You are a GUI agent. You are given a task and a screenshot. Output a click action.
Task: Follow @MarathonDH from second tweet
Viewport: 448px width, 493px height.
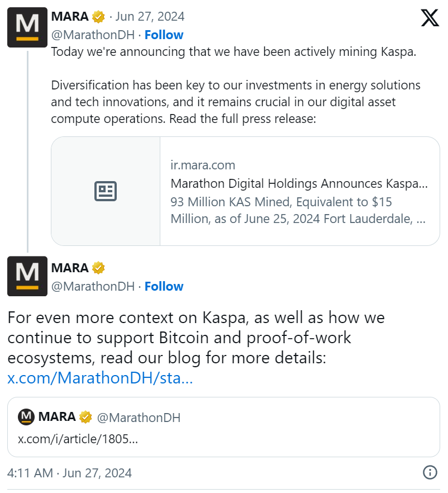(164, 286)
